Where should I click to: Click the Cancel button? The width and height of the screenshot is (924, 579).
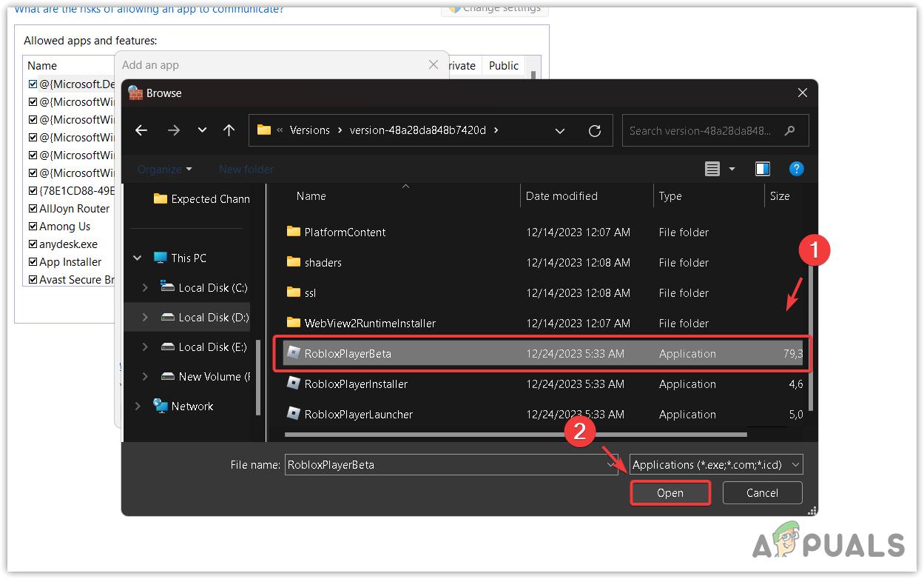762,493
